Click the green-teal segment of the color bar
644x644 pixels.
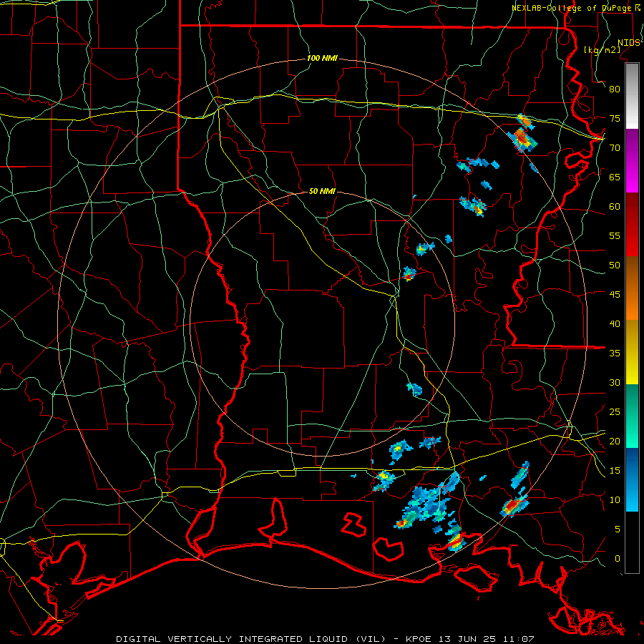632,416
